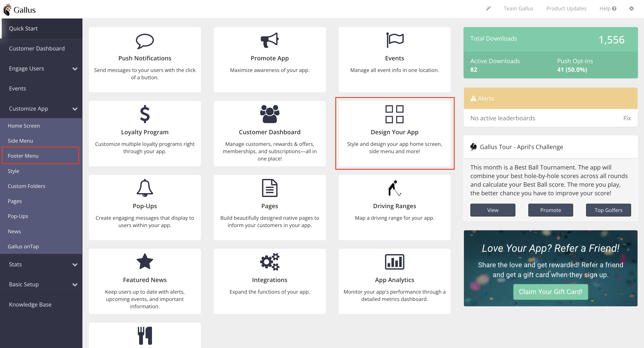Viewport: 644px width, 348px height.
Task: Collapse the Customize App chevron
Action: (75, 109)
